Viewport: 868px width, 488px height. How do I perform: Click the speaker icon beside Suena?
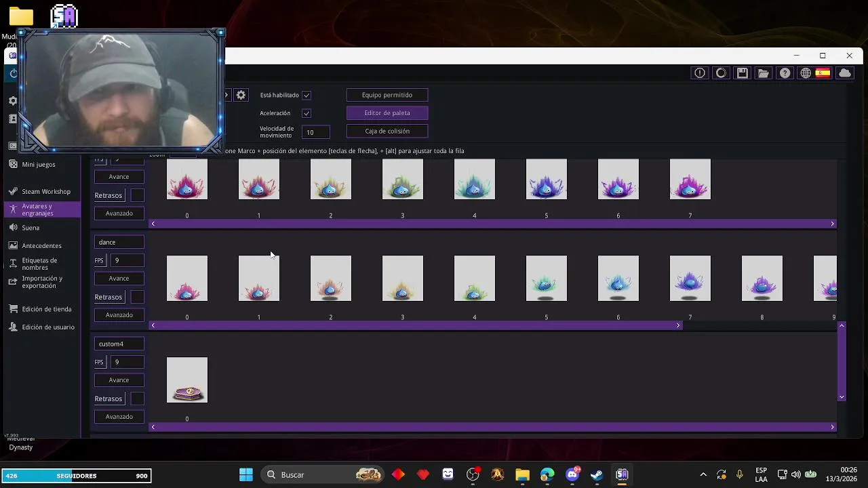13,228
